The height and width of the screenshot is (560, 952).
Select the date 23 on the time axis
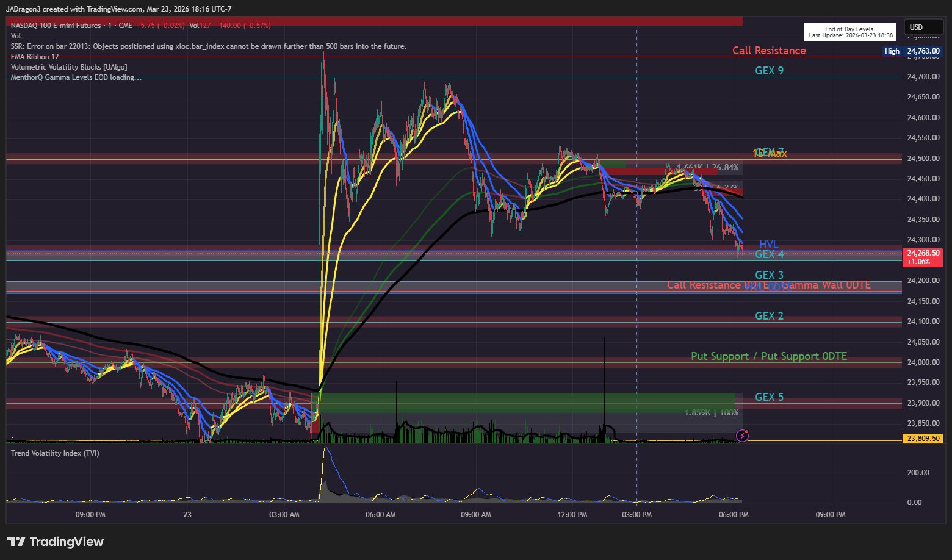(187, 515)
